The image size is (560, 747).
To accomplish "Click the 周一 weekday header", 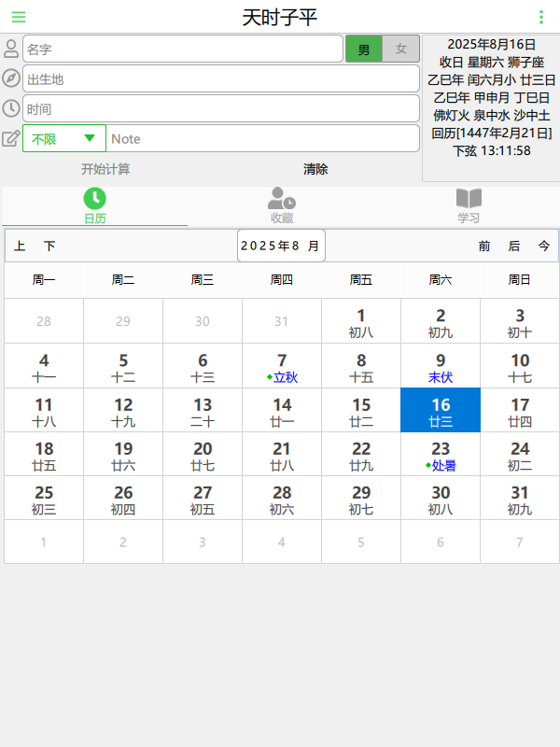I will click(44, 279).
